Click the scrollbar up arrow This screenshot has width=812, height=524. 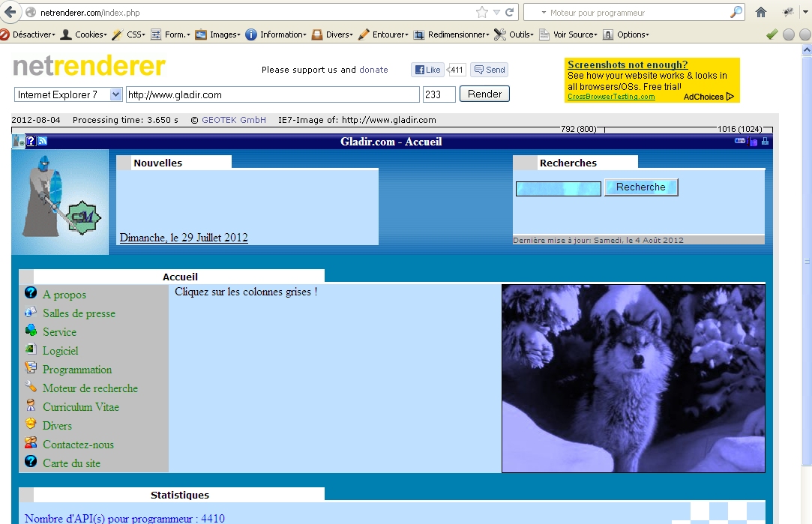click(806, 50)
